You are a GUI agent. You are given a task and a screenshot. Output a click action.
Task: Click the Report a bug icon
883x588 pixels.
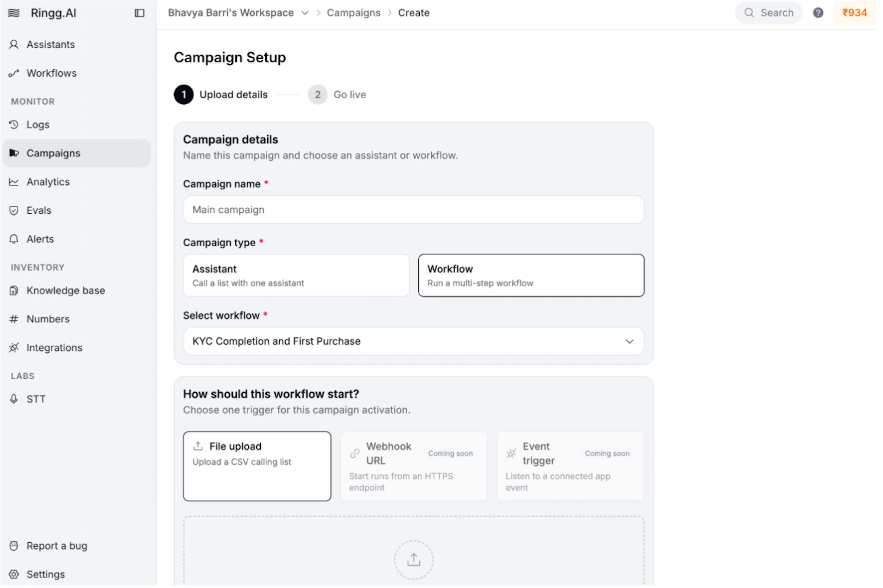coord(14,546)
